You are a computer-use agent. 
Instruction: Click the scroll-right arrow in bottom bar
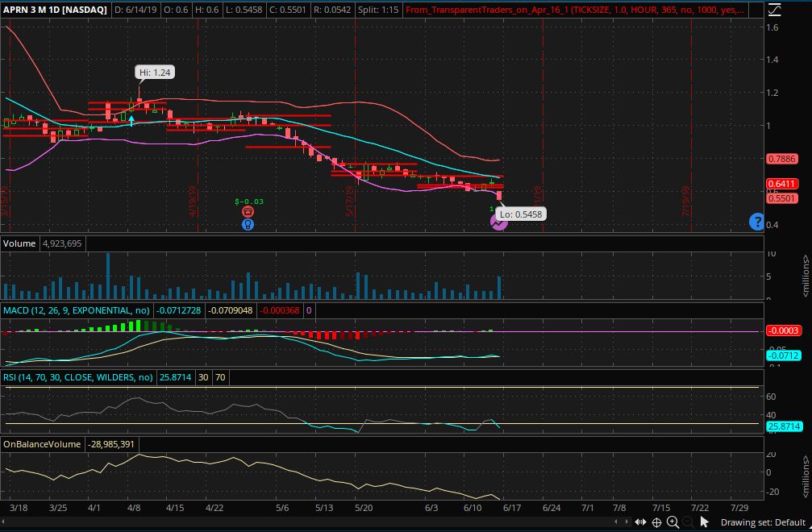627,522
